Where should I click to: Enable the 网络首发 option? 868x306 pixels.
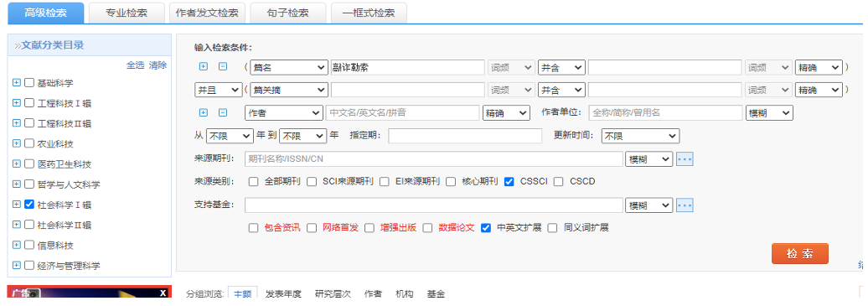[x=312, y=228]
